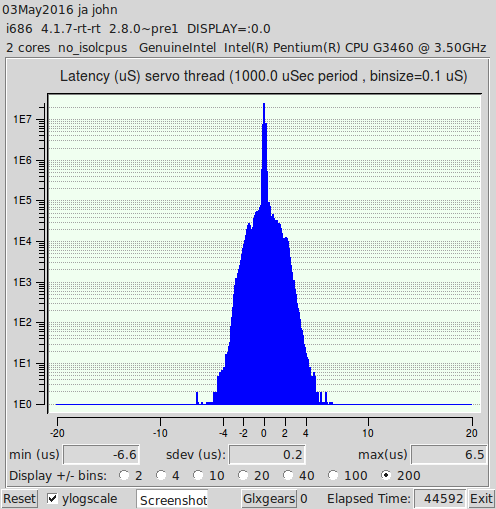
Task: Click the 1E7 y-axis label
Action: click(22, 119)
